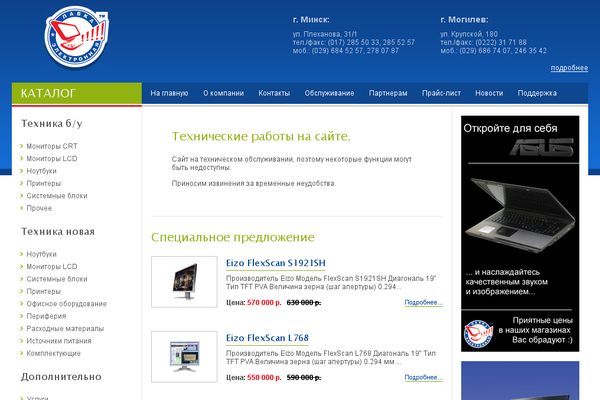Select Системные блоки under Техника новая
The image size is (600, 400).
coord(57,279)
